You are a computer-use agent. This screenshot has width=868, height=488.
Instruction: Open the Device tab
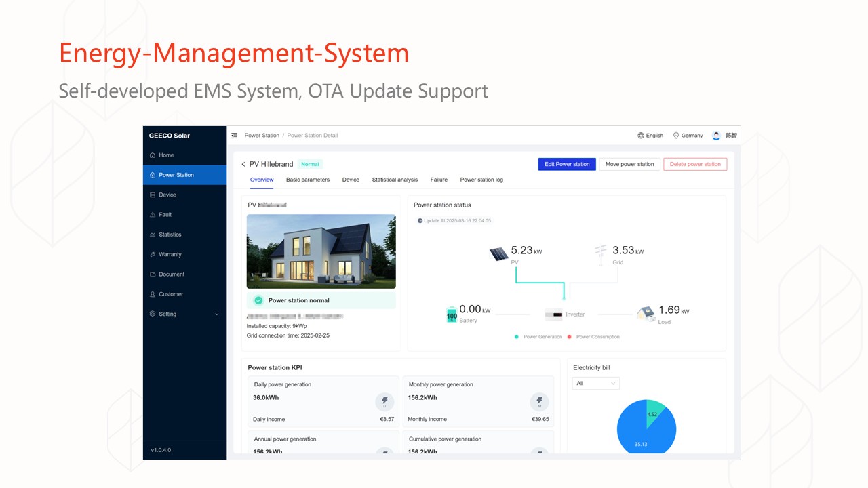click(351, 180)
